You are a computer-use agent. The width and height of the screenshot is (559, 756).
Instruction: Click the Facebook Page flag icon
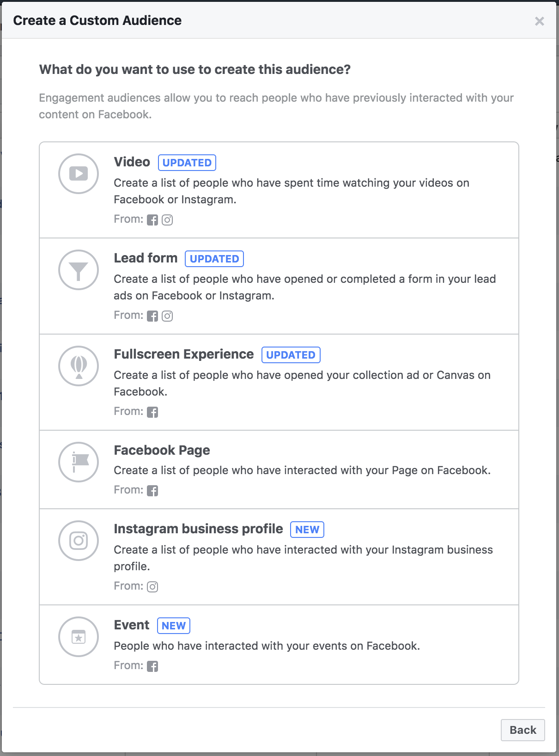click(79, 462)
